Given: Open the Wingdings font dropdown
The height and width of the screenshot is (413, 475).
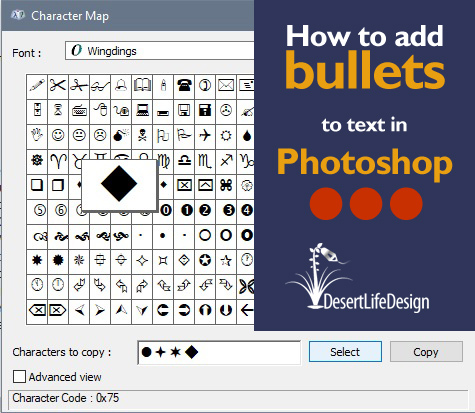Looking at the screenshot, I should point(160,51).
